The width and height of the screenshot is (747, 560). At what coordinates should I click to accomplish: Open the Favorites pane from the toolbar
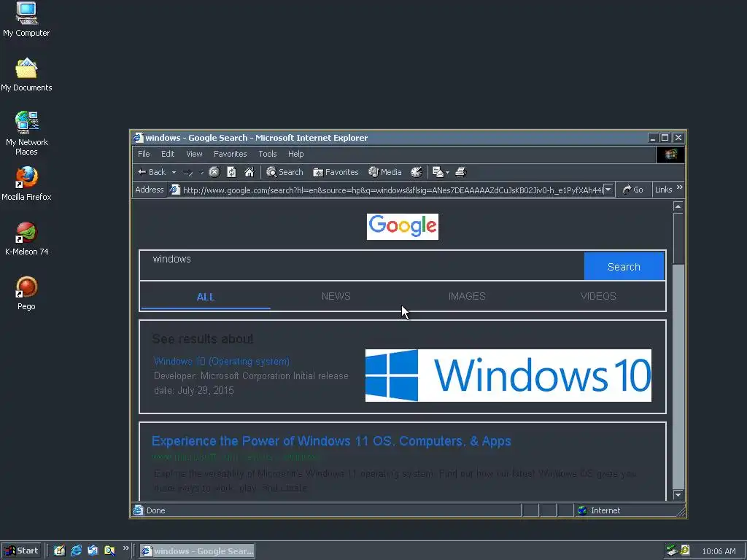coord(336,172)
